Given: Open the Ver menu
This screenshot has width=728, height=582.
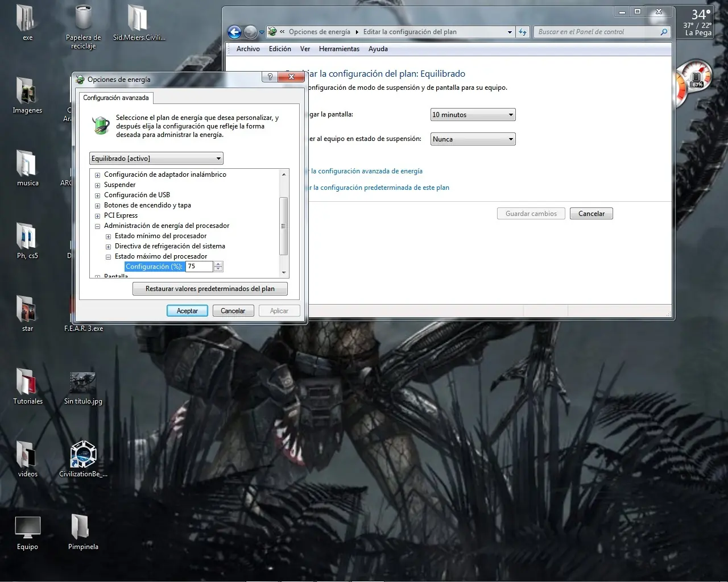Looking at the screenshot, I should click(305, 49).
